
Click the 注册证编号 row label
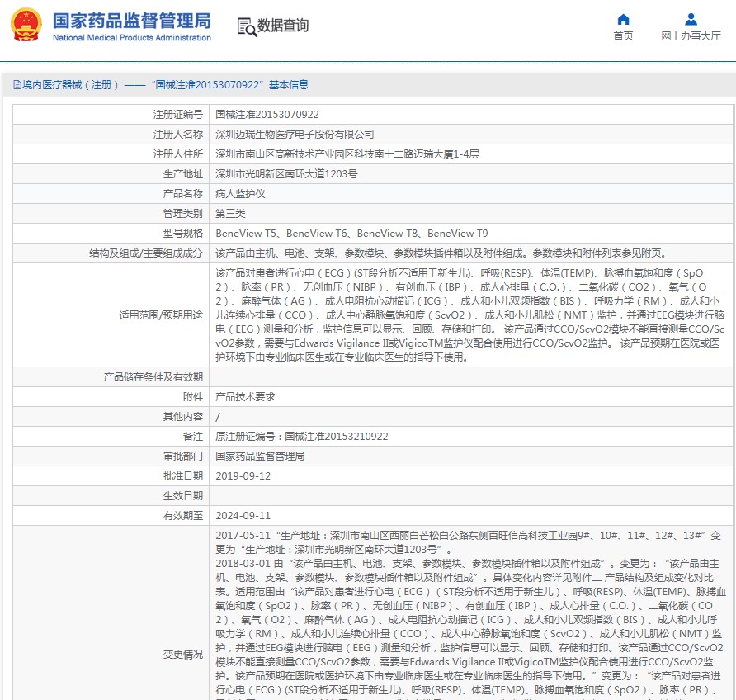click(178, 115)
